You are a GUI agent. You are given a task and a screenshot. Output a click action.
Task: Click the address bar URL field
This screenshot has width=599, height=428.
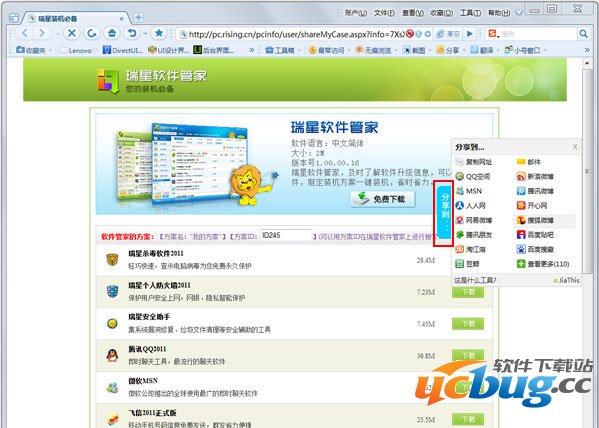point(296,34)
